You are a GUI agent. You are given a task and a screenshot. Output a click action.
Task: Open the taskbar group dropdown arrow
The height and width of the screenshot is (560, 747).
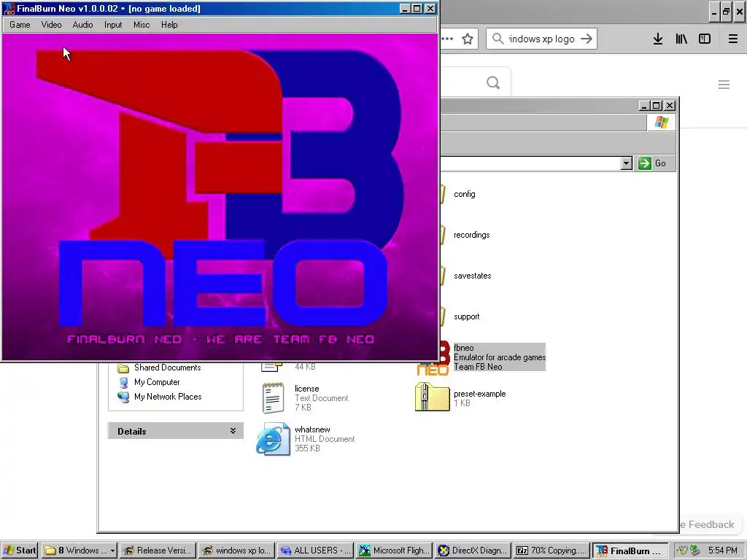(112, 551)
